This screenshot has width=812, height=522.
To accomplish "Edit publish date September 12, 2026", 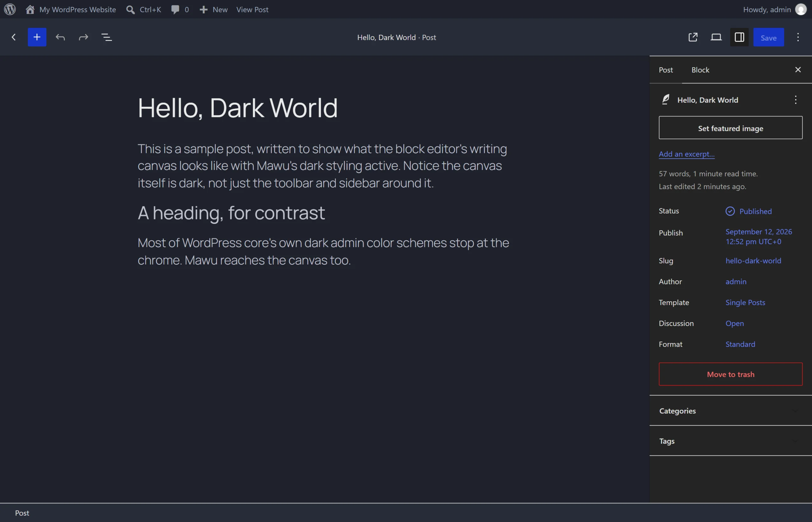I will [x=759, y=236].
